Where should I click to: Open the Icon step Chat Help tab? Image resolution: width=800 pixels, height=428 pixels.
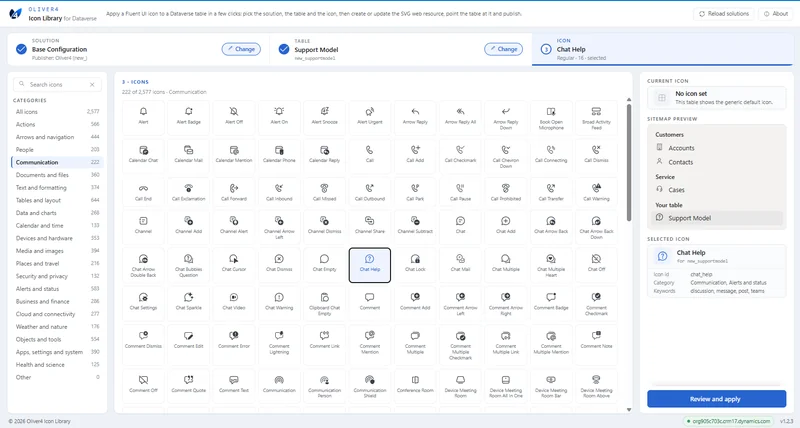coord(662,49)
